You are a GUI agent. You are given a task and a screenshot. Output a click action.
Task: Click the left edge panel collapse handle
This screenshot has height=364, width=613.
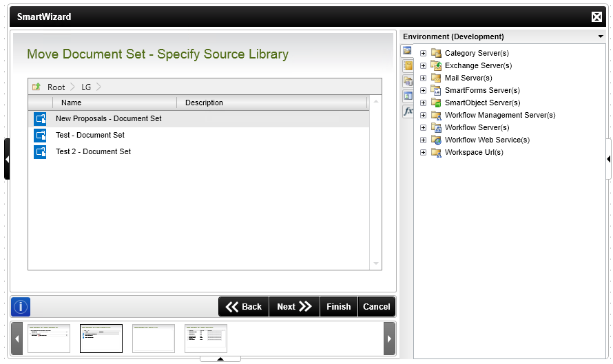pos(7,159)
